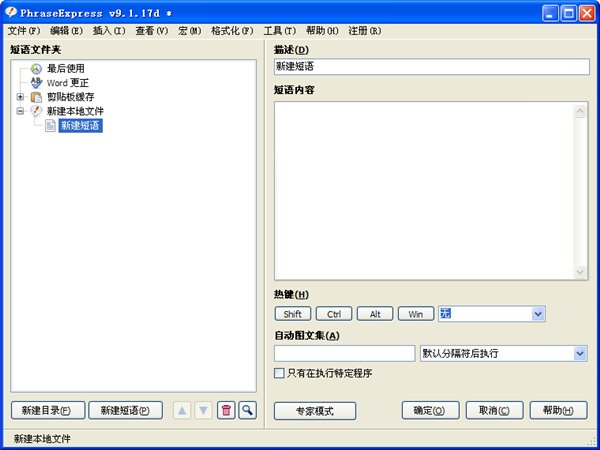Select the 最后使用 tree item
600x450 pixels.
pos(66,69)
